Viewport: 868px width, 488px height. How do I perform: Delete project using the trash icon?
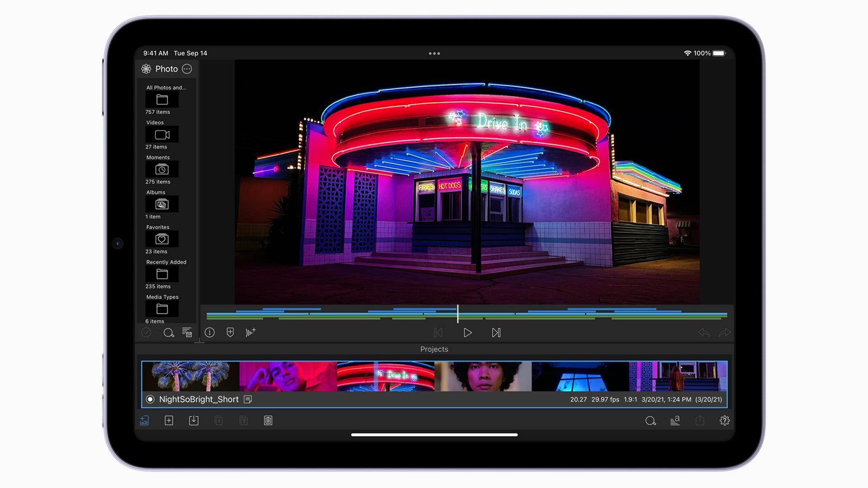[268, 421]
